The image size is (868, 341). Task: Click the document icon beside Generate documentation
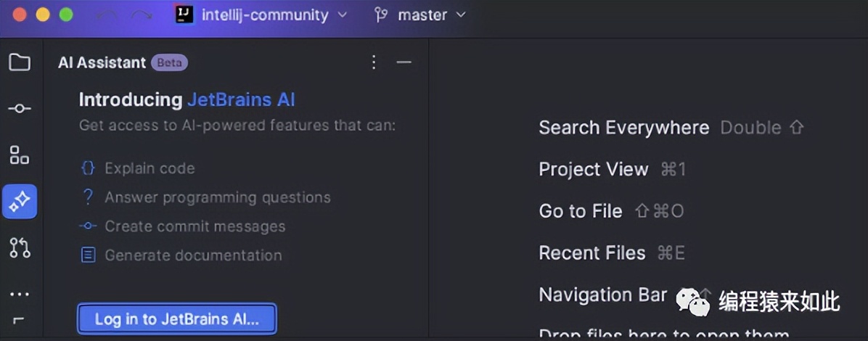coord(88,255)
